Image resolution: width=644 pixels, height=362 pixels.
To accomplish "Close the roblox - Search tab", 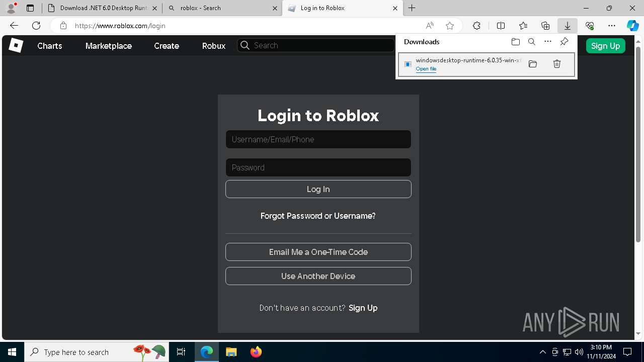I will (x=275, y=8).
